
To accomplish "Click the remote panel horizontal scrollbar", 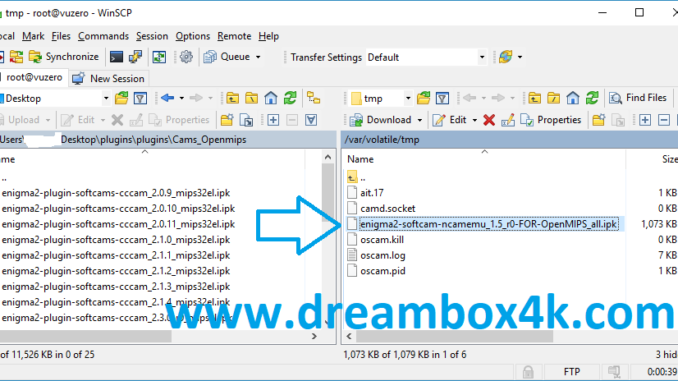I will (x=454, y=336).
